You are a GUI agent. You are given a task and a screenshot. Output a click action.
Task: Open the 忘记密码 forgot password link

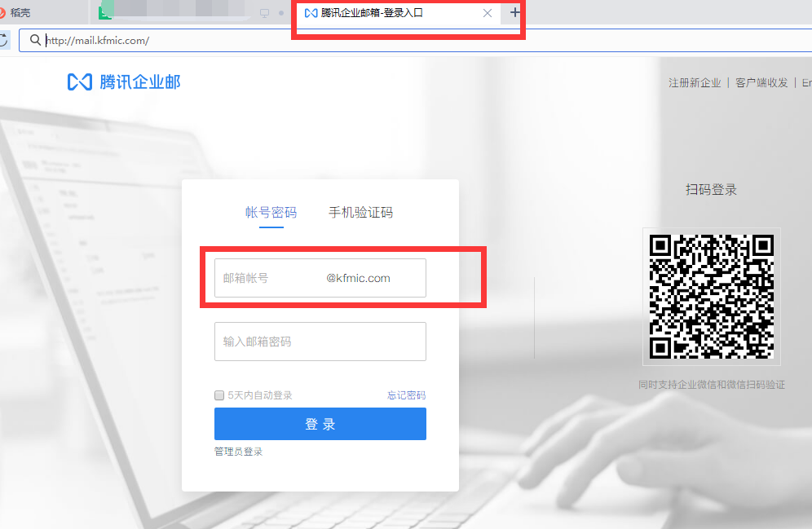pyautogui.click(x=407, y=395)
